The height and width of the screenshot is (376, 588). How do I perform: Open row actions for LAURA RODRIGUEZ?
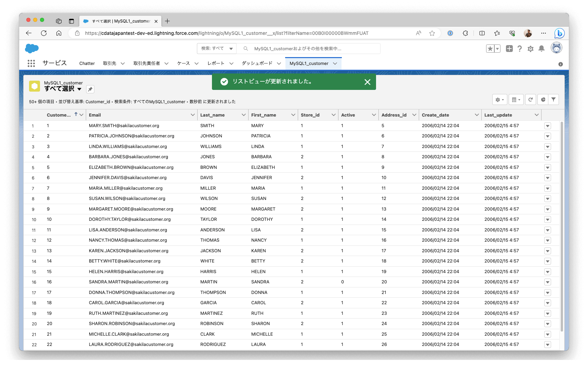coord(548,345)
